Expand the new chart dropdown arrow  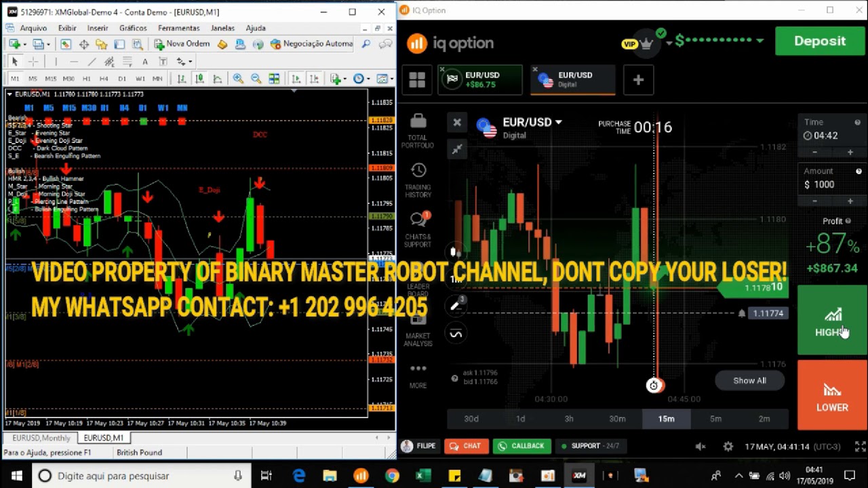pyautogui.click(x=24, y=44)
